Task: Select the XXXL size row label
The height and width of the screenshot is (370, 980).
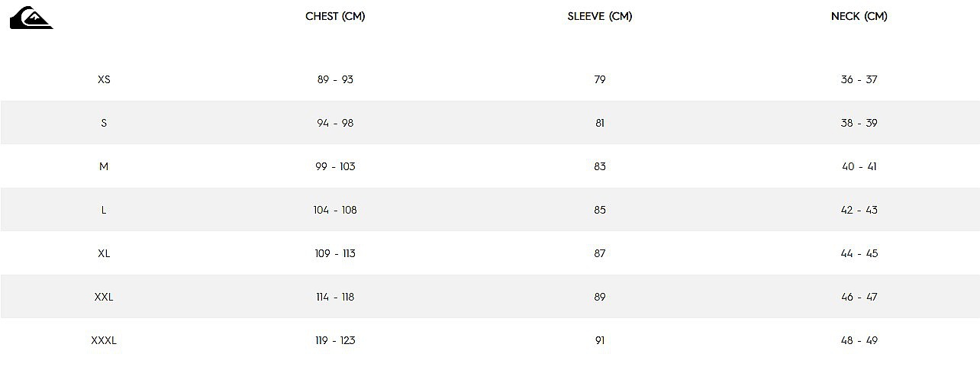Action: click(x=104, y=340)
